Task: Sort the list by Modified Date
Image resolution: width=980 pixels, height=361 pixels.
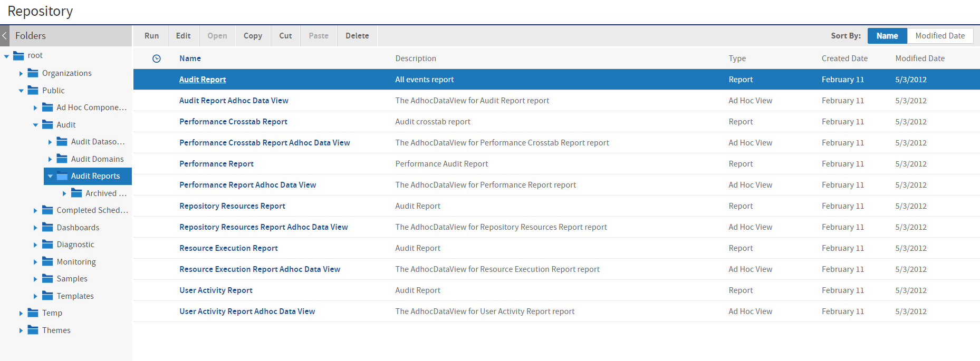Action: pos(940,36)
